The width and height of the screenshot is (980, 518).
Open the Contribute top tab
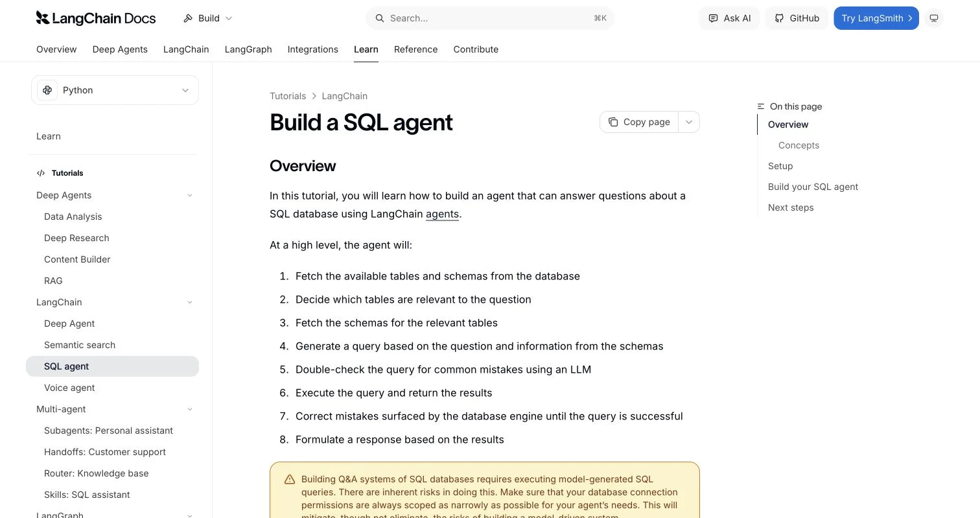click(476, 49)
